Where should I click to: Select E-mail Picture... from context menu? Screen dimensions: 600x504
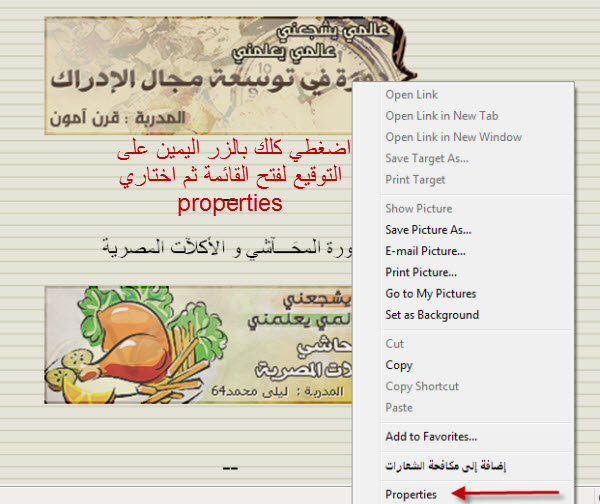[425, 251]
